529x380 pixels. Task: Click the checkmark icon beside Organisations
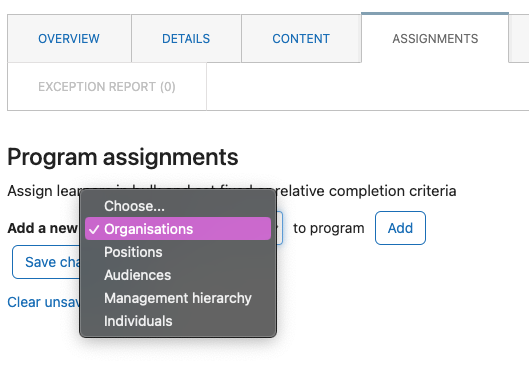94,229
